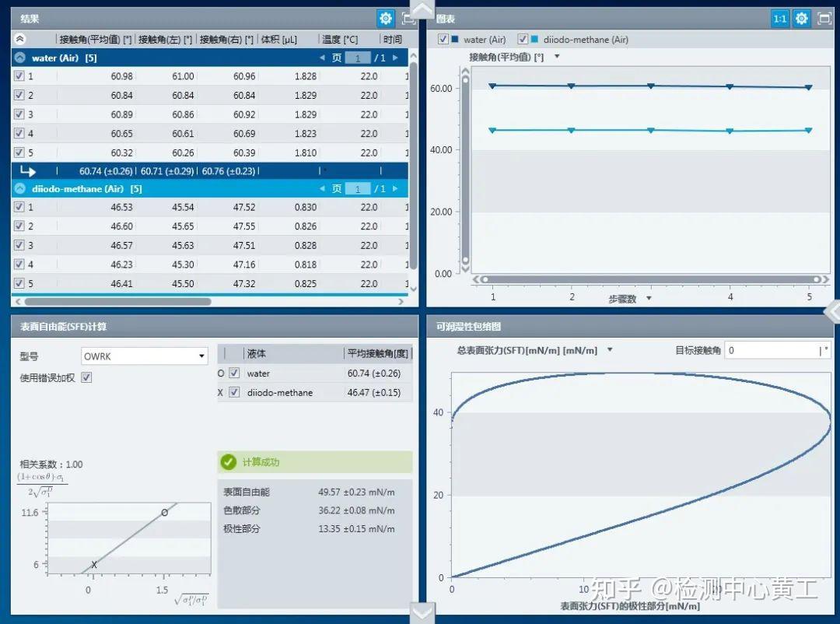This screenshot has width=840, height=624.
Task: Uncheck diiodo-methane measurement row 4
Action: tap(19, 265)
